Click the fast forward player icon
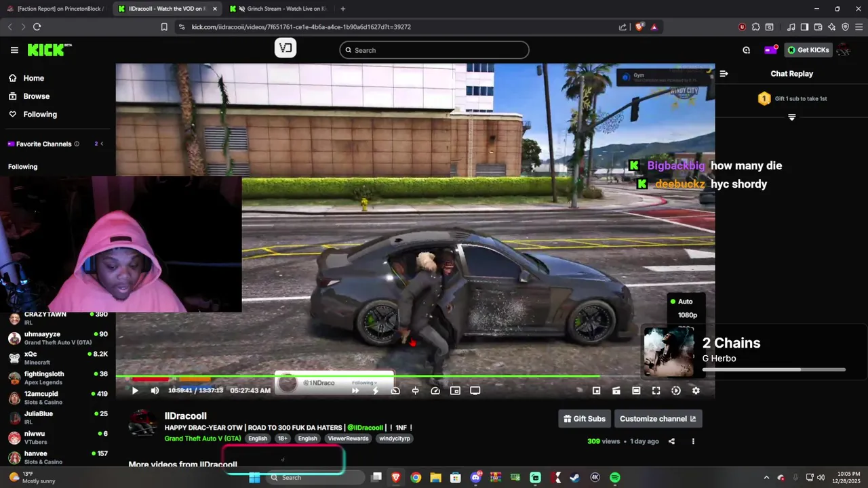This screenshot has width=868, height=488. click(355, 390)
